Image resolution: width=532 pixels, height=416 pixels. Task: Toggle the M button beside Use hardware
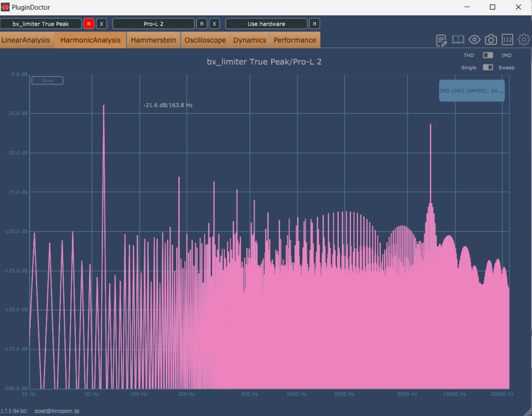click(314, 24)
